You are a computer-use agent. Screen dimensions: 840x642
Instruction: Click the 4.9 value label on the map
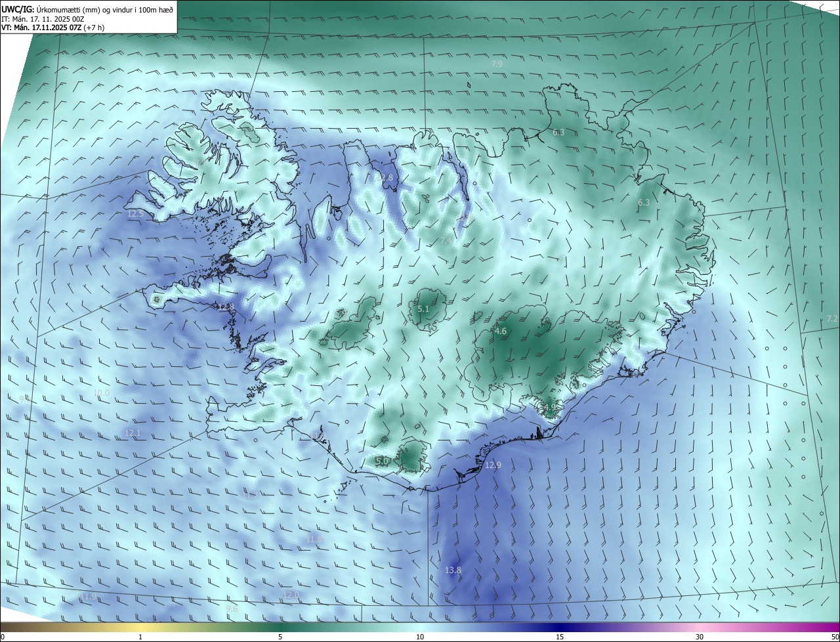point(550,408)
